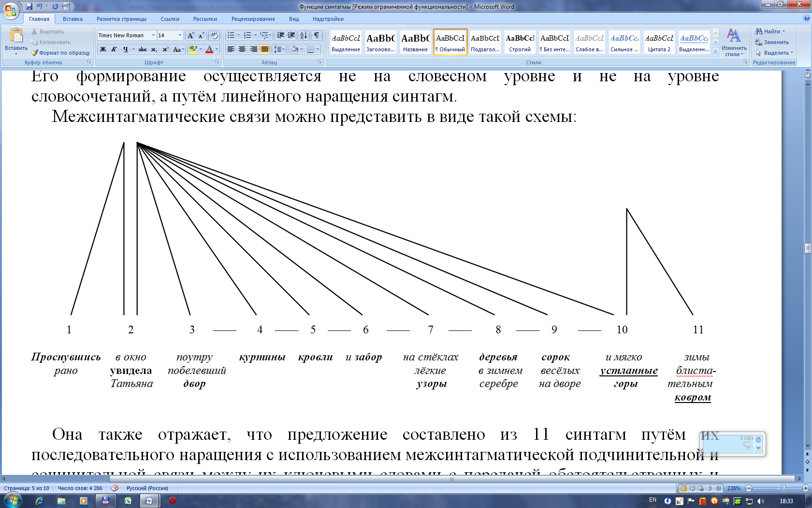Apply the Обычный style

click(450, 42)
